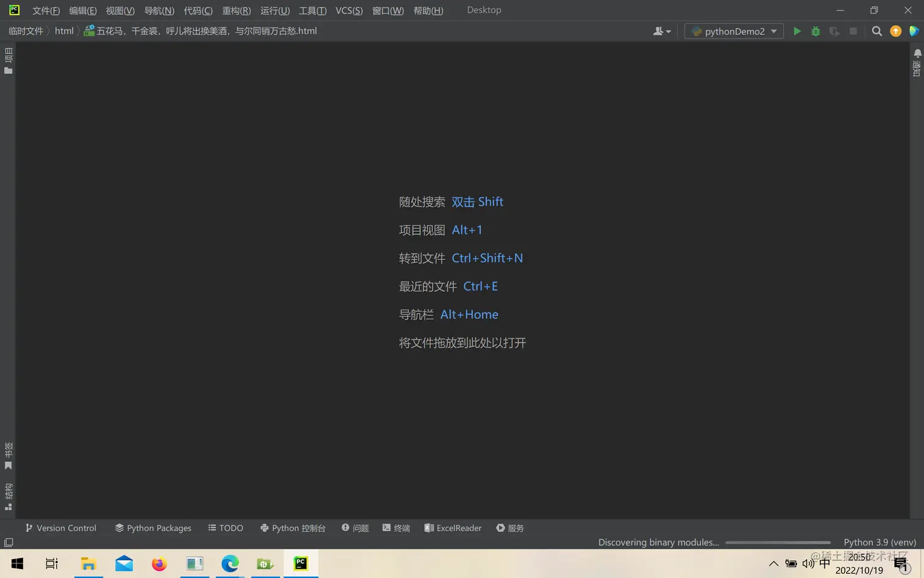Image resolution: width=924 pixels, height=578 pixels.
Task: Switch the 中 input method indicator
Action: click(825, 563)
